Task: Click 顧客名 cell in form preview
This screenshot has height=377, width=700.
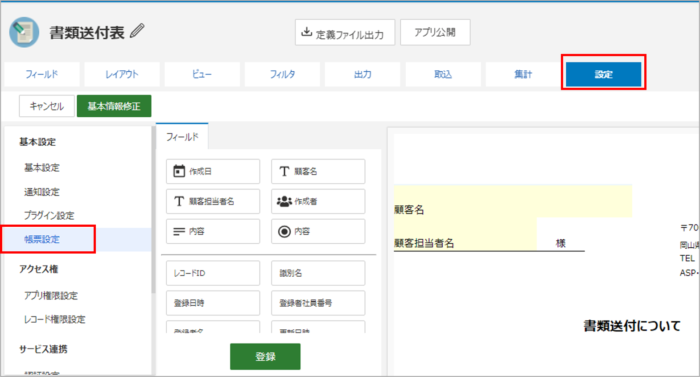Action: tap(512, 201)
